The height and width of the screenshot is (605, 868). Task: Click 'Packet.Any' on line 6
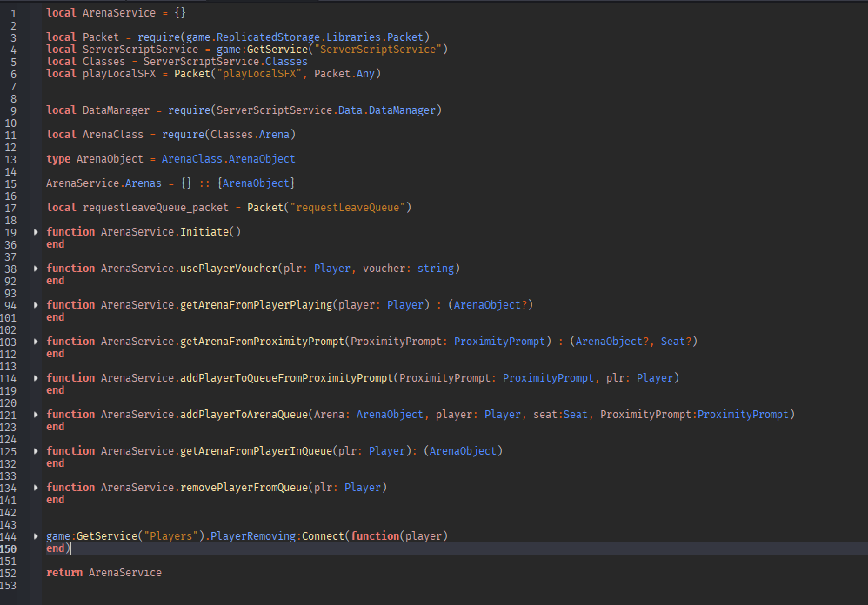[x=344, y=74]
